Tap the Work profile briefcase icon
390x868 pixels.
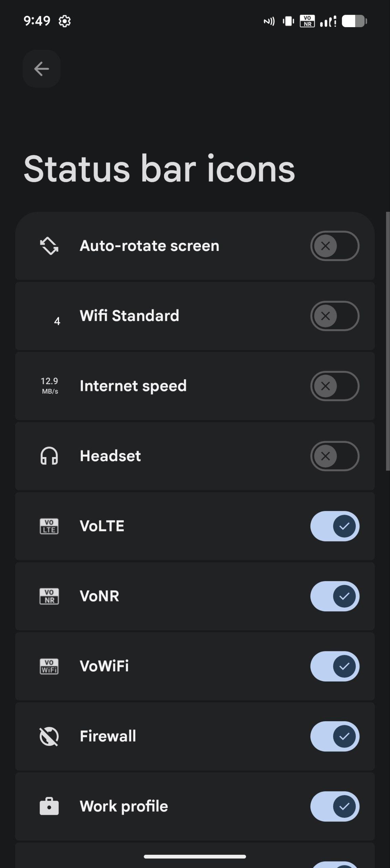tap(49, 806)
